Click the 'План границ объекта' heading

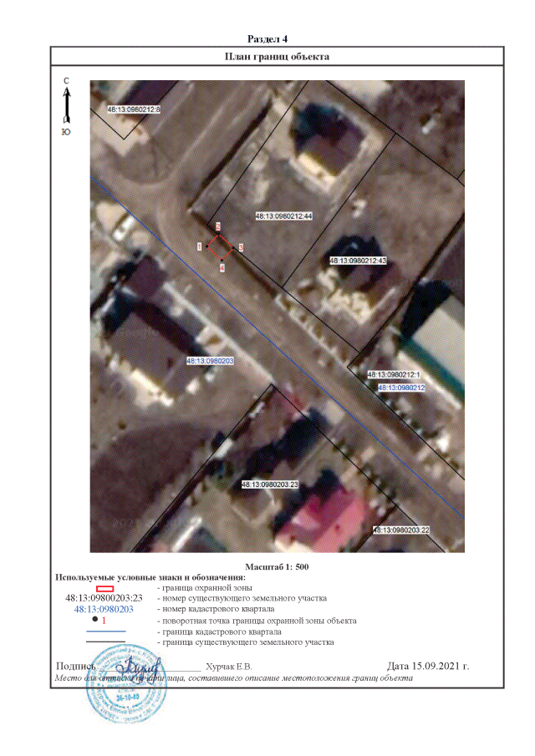click(278, 57)
